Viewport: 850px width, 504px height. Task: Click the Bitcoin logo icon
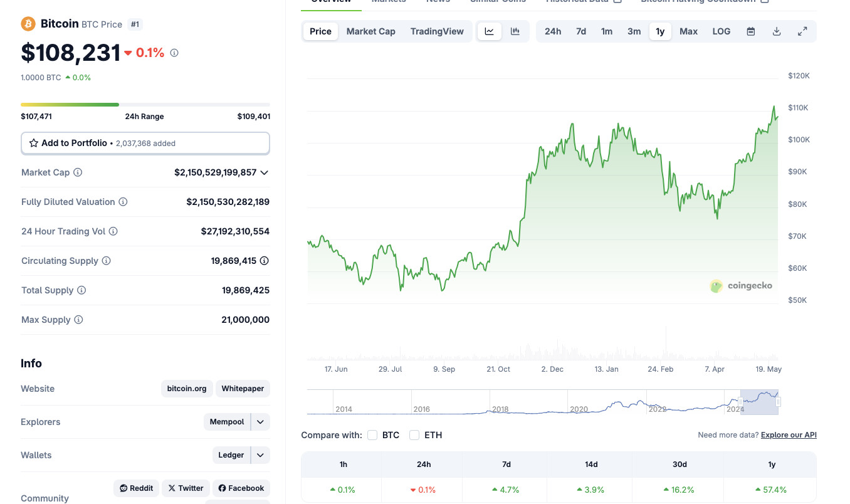[28, 24]
